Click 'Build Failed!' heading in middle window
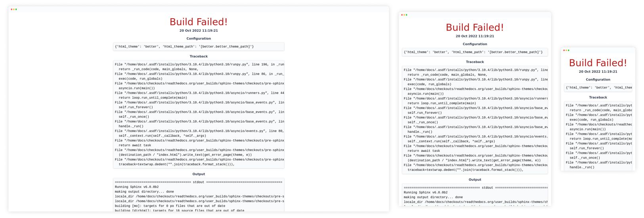Screen dimensions: 644x218 click(x=475, y=27)
